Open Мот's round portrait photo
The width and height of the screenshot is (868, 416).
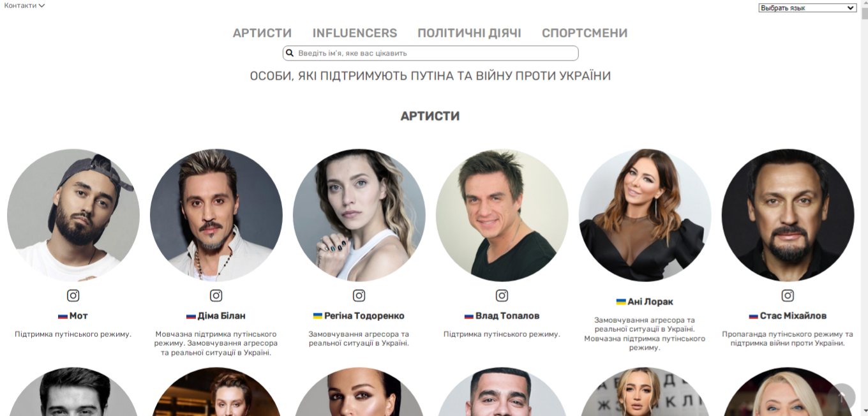pos(73,216)
